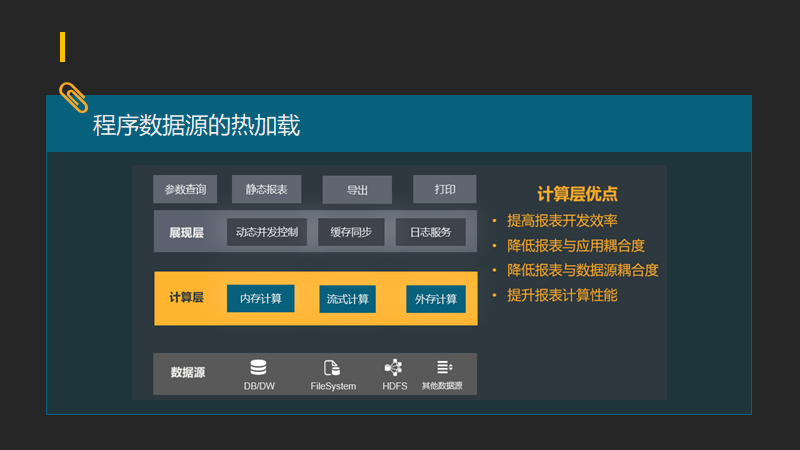The image size is (800, 450).
Task: Click the DB/DW database stack icon
Action: (258, 367)
